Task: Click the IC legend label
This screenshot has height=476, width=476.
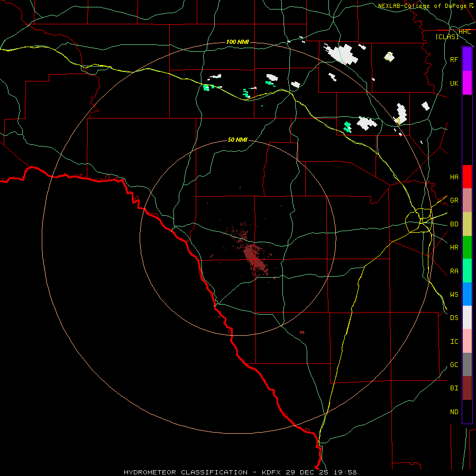Action: pyautogui.click(x=454, y=341)
